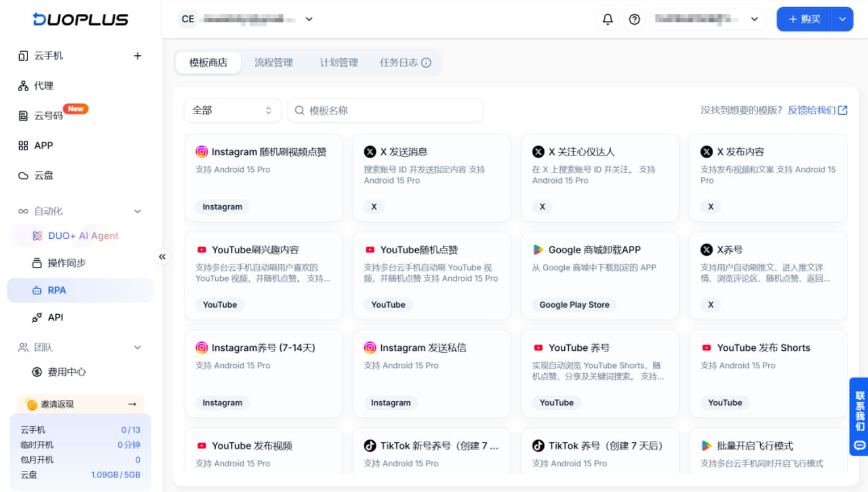Open the notifications bell
This screenshot has height=492, width=868.
click(x=607, y=19)
